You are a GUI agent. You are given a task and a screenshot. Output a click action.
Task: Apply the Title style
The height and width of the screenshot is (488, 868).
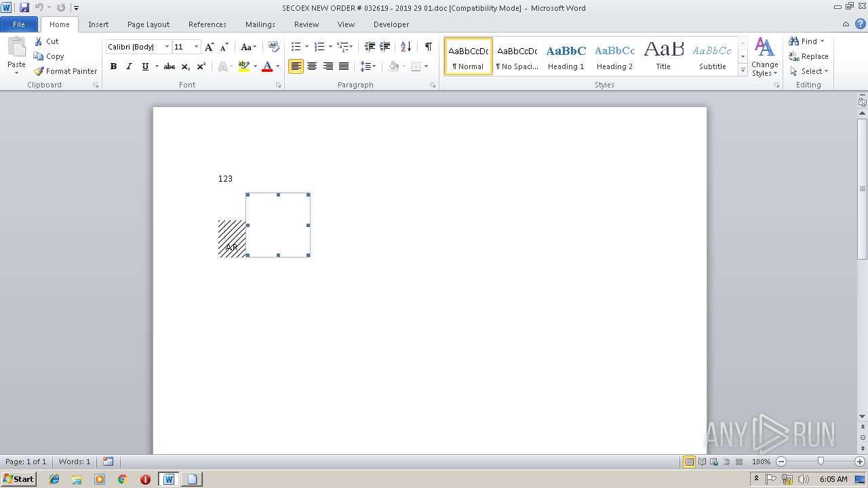pos(663,56)
